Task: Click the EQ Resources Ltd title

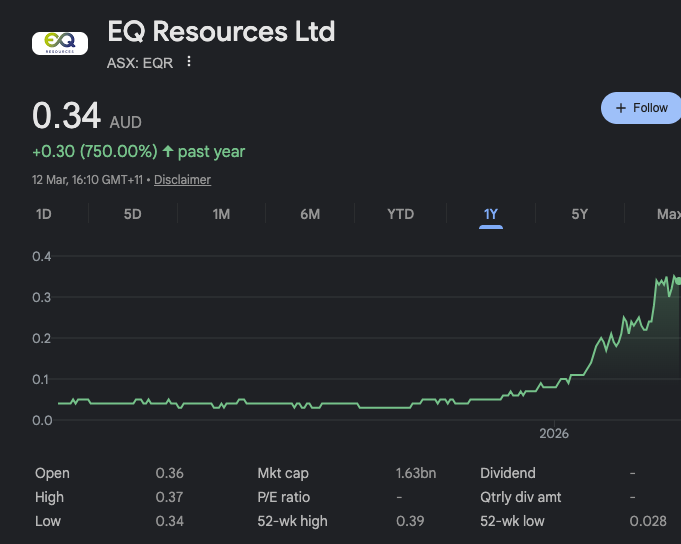Action: 221,31
